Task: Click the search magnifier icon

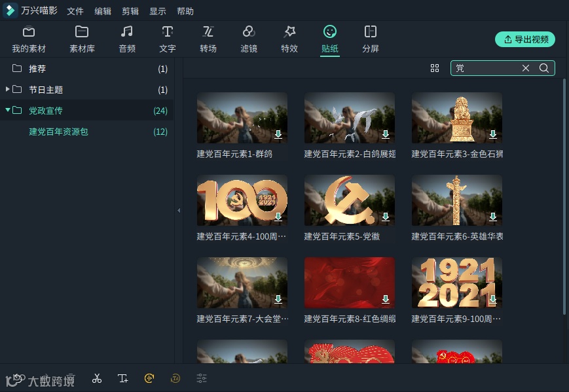Action: pyautogui.click(x=545, y=68)
